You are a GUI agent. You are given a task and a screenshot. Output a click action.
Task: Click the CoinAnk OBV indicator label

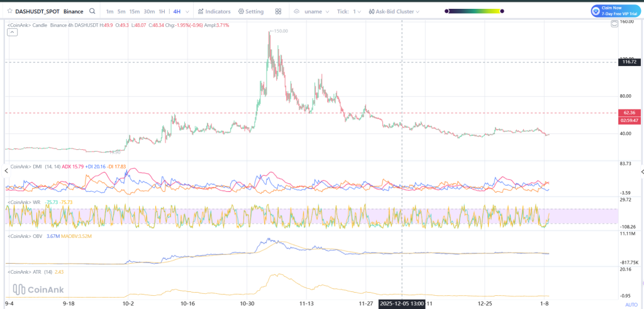pos(26,236)
